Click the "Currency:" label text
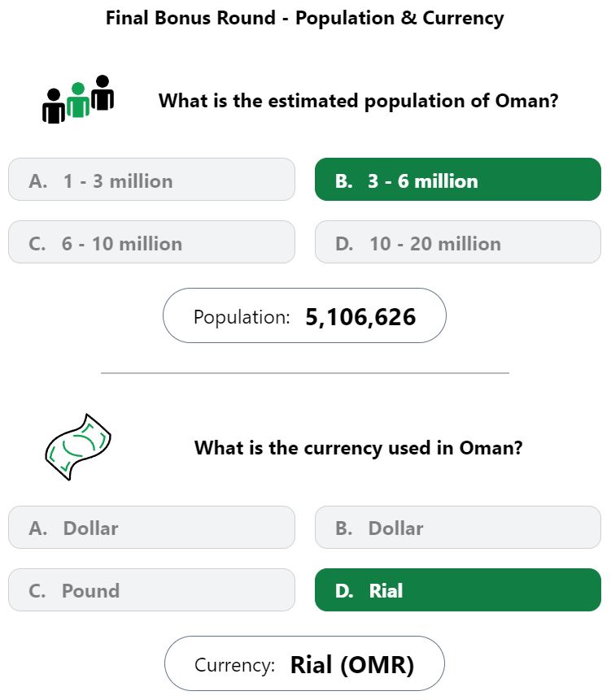Screen dimensions: 611x700 234,665
